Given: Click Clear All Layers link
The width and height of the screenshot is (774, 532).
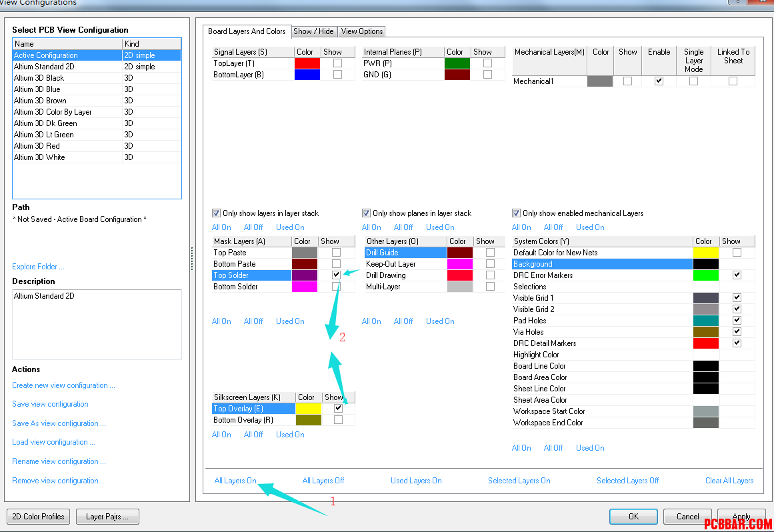Looking at the screenshot, I should click(x=729, y=481).
